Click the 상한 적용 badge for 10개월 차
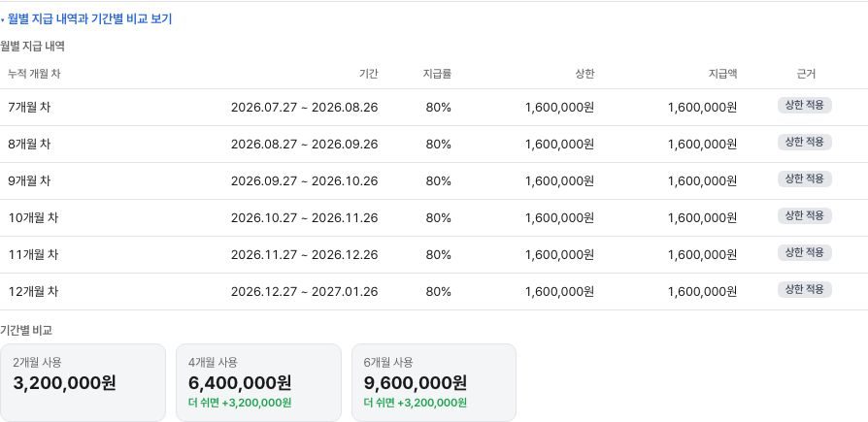The image size is (868, 422). point(804,215)
